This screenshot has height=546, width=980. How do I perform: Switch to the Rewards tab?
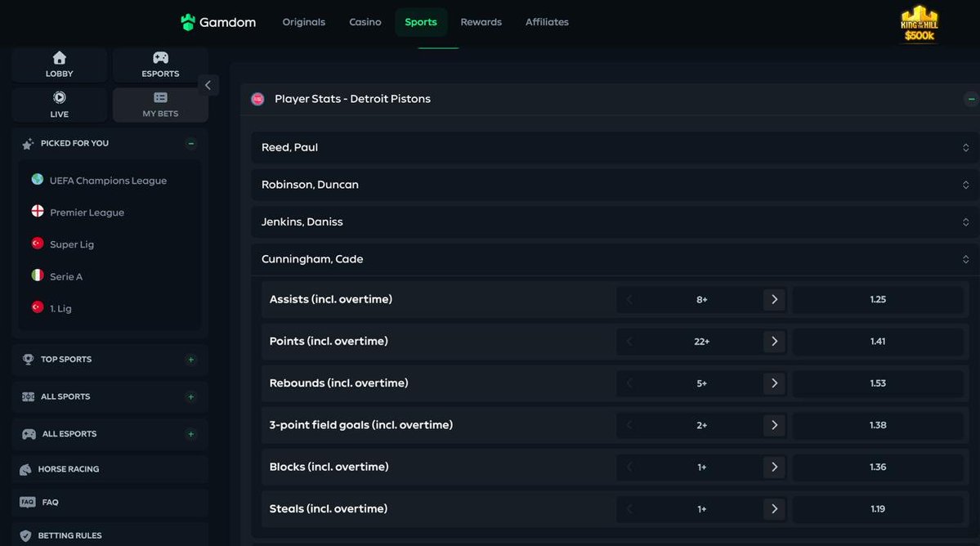pyautogui.click(x=481, y=22)
